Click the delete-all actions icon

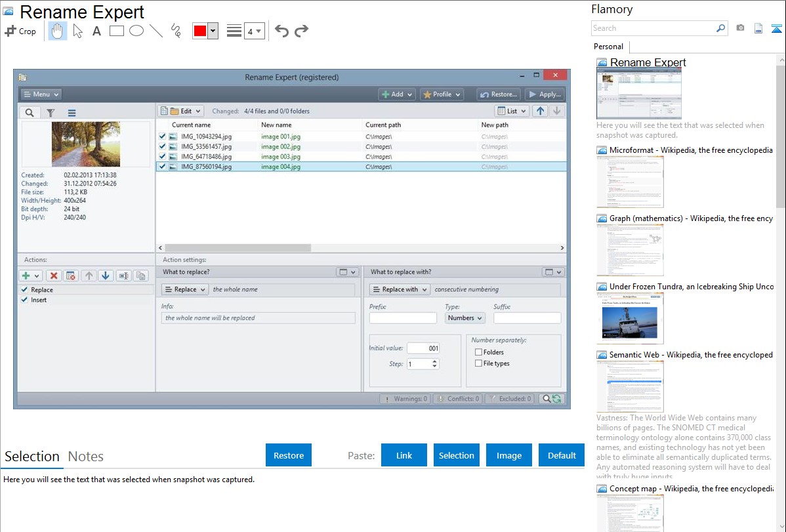coord(71,276)
